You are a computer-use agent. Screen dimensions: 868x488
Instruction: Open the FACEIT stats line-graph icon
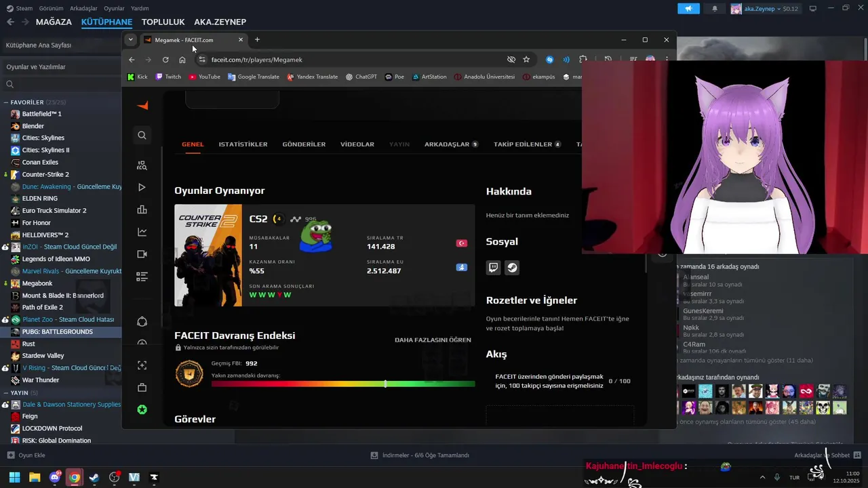tap(142, 232)
